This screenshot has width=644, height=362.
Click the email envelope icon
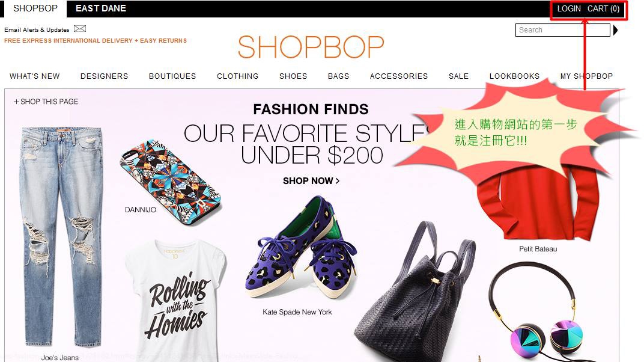80,29
